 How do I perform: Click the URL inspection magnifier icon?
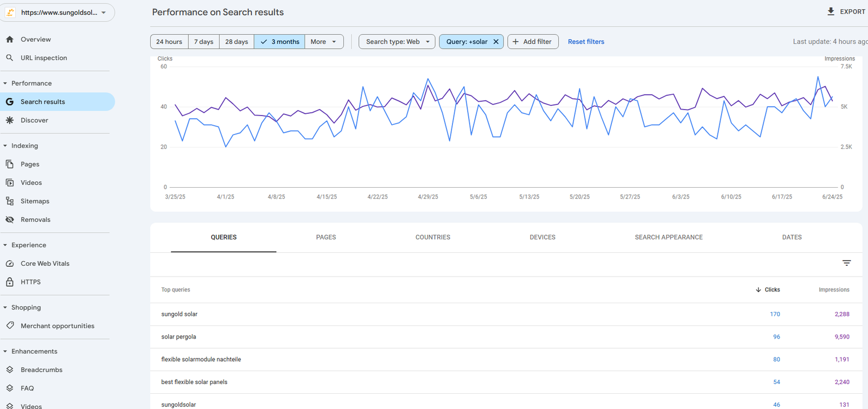pyautogui.click(x=10, y=58)
